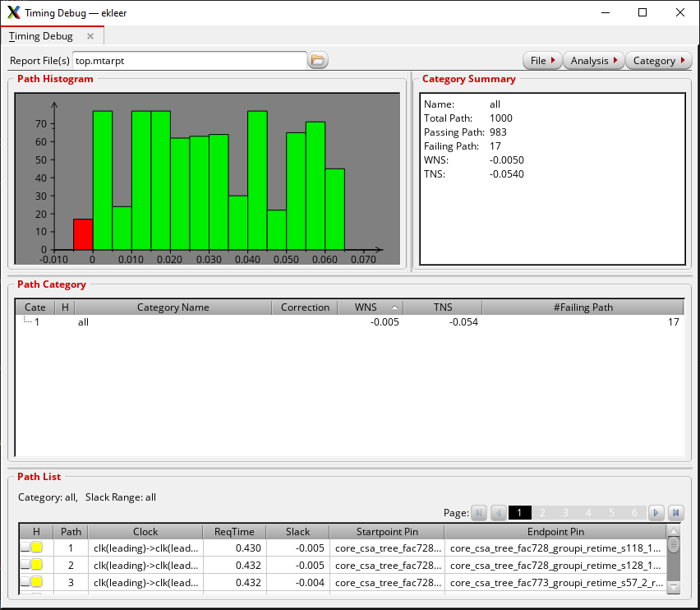This screenshot has width=700, height=610.
Task: Click the Report File(s) input field
Action: [x=189, y=60]
